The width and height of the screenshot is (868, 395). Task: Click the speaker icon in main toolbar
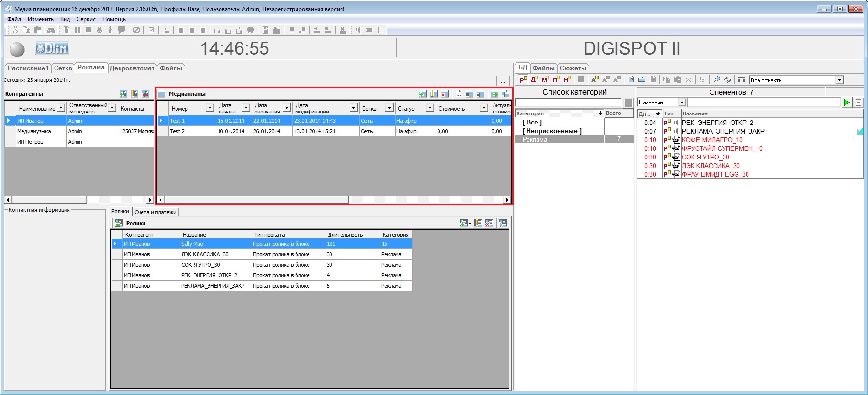[x=358, y=30]
